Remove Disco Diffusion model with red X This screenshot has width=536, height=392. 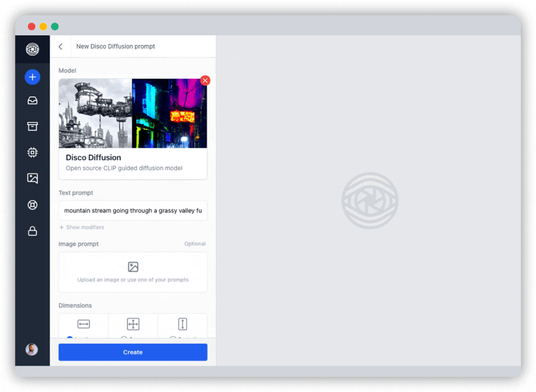205,80
